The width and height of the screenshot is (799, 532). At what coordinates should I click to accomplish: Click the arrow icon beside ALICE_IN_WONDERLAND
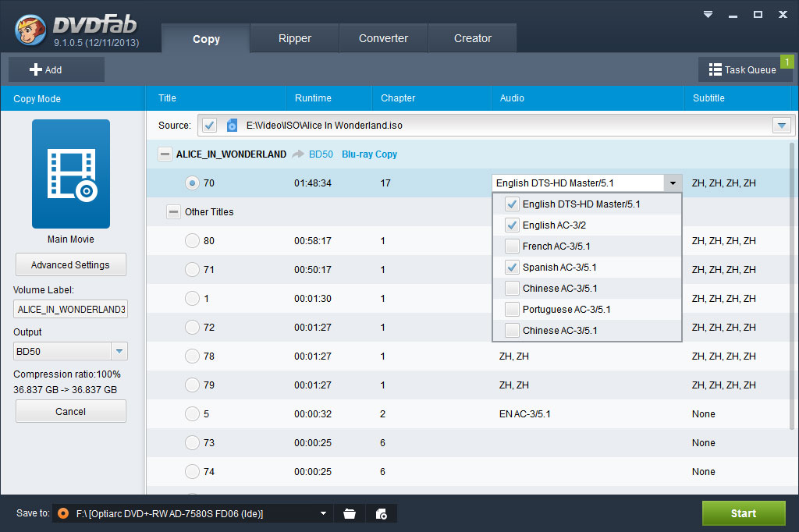coord(298,154)
